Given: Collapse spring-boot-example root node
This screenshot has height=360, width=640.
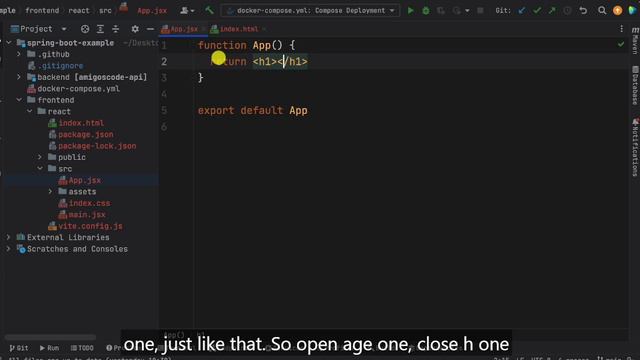Looking at the screenshot, I should (x=9, y=42).
